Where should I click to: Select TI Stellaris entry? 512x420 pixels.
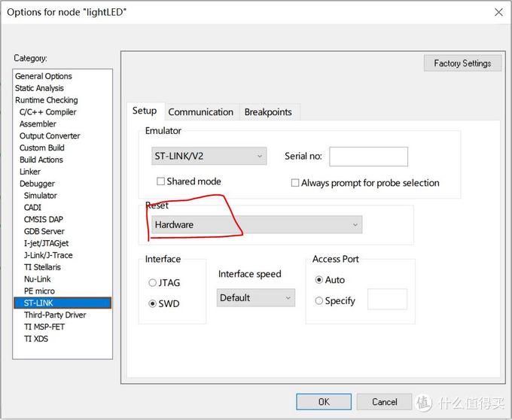coord(42,267)
